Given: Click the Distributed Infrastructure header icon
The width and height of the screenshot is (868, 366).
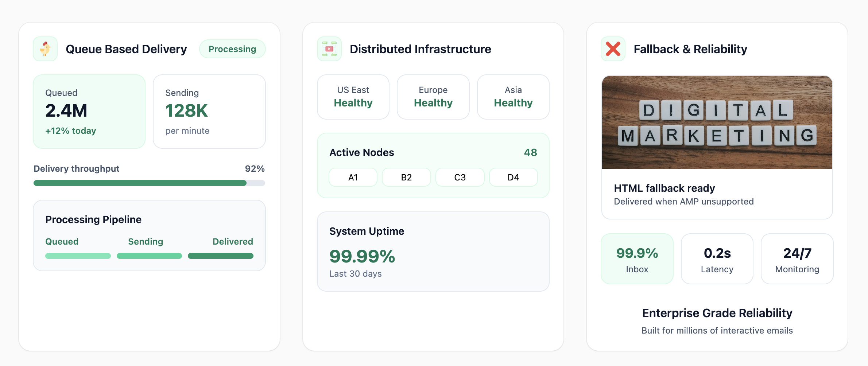Looking at the screenshot, I should coord(329,49).
